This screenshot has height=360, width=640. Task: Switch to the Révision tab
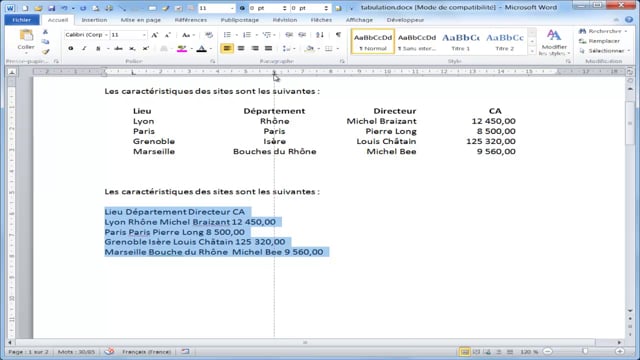coord(285,20)
